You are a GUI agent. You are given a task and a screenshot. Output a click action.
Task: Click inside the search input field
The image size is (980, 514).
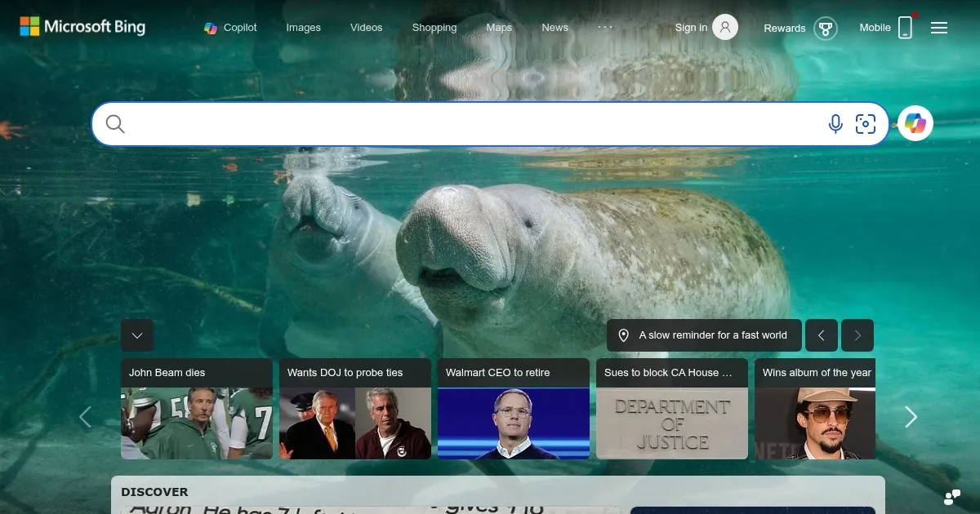tap(408, 123)
